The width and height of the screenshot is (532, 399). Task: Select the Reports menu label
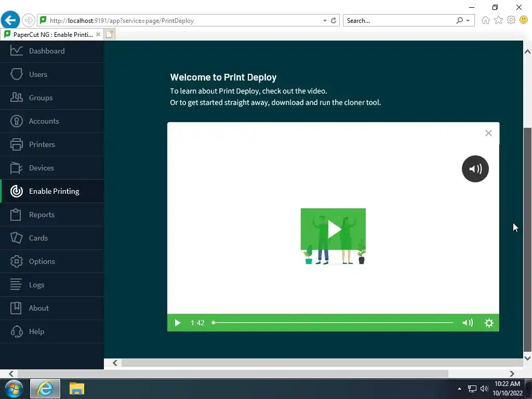42,215
